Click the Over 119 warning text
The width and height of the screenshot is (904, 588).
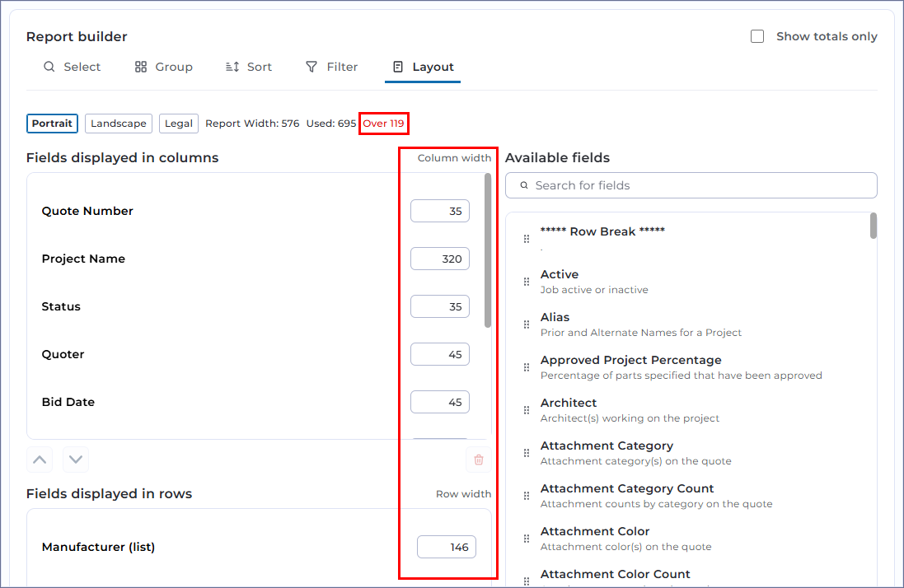click(x=383, y=124)
